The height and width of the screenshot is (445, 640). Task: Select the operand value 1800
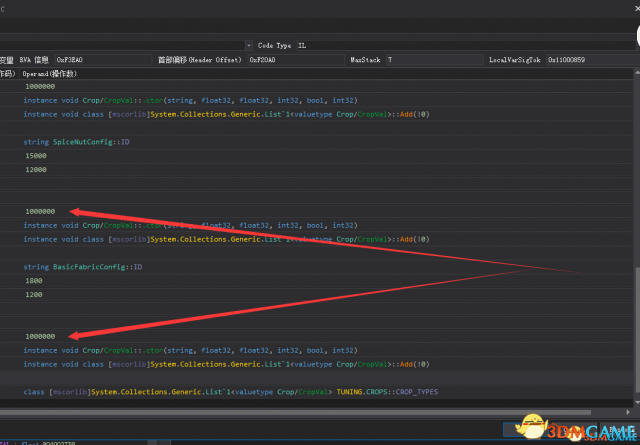coord(34,280)
